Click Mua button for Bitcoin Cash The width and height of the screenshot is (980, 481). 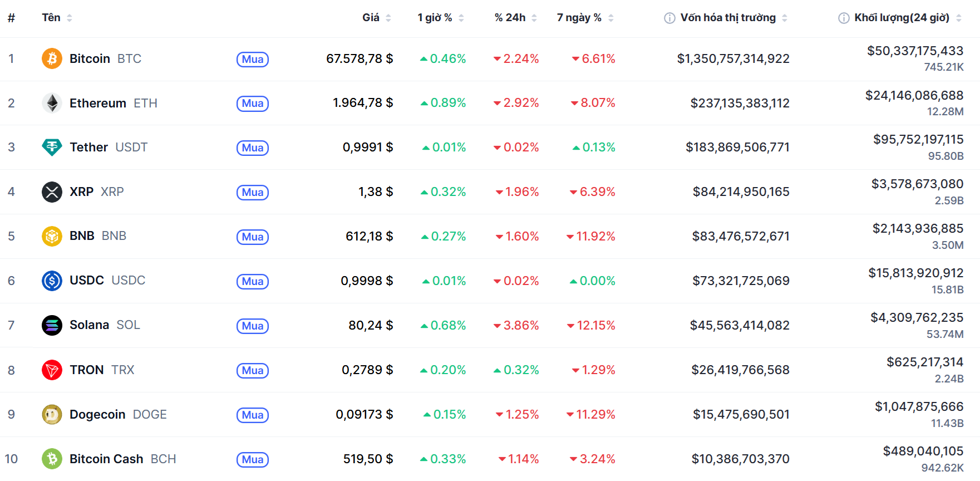tap(253, 460)
